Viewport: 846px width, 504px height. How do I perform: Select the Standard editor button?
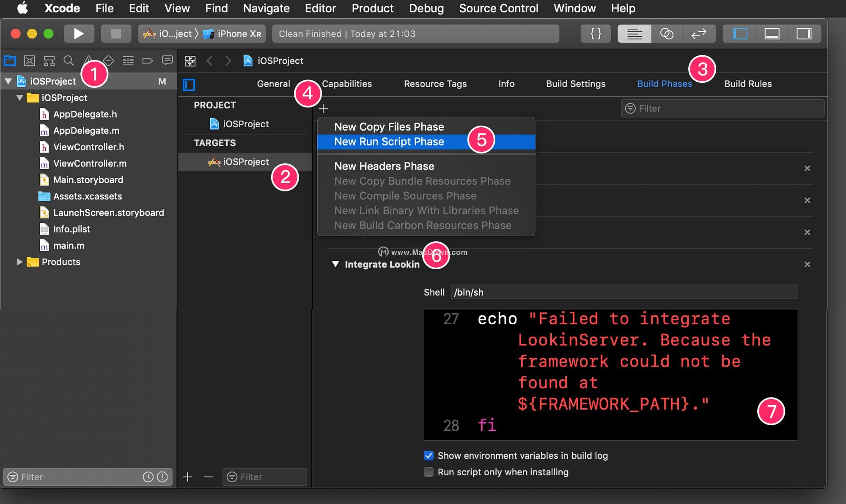coord(634,34)
